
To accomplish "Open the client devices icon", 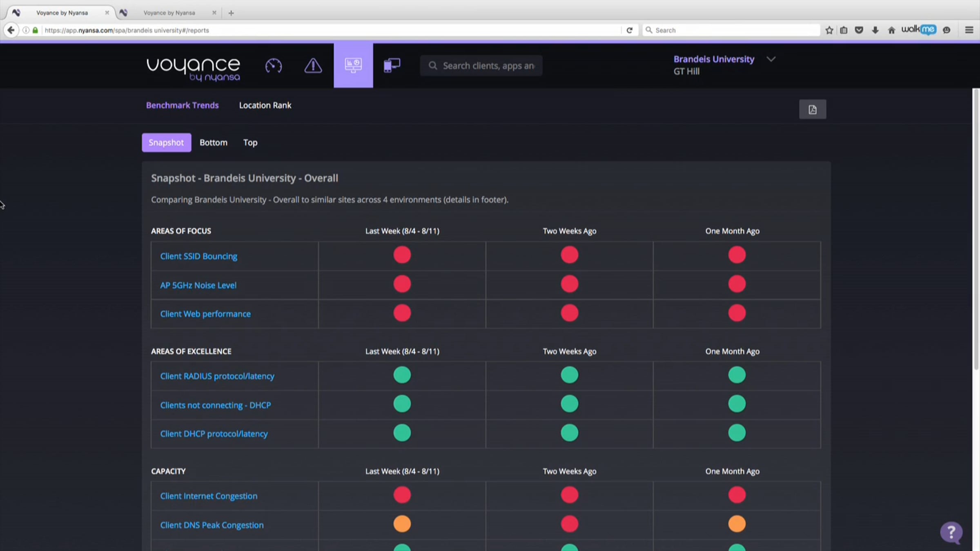I will pos(392,65).
